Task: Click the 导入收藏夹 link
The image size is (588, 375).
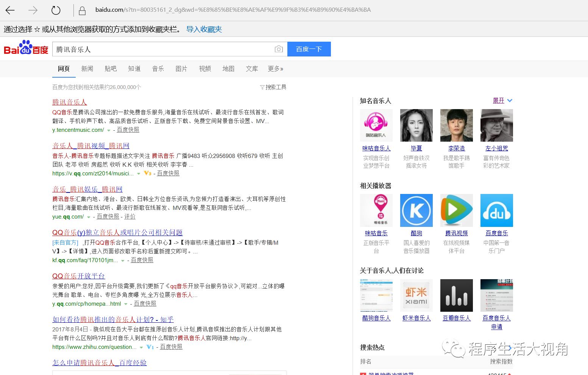Action: click(x=204, y=29)
